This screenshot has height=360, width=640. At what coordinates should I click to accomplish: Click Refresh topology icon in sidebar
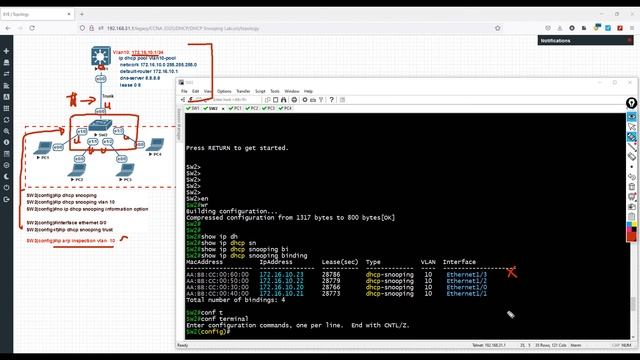click(6, 120)
